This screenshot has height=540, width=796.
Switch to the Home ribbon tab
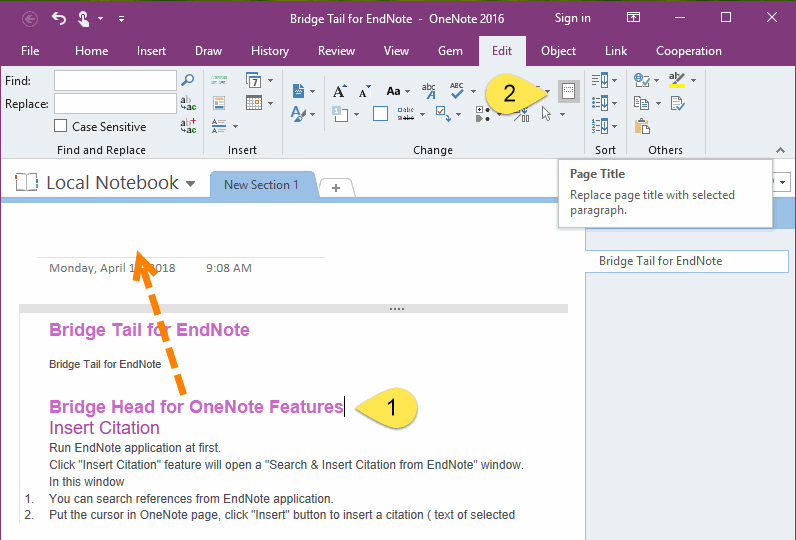[91, 51]
